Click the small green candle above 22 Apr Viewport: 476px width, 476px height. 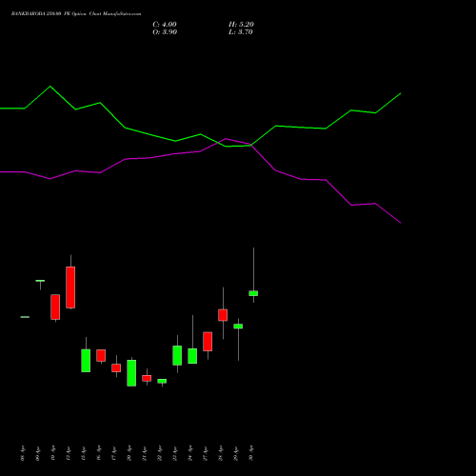click(162, 381)
